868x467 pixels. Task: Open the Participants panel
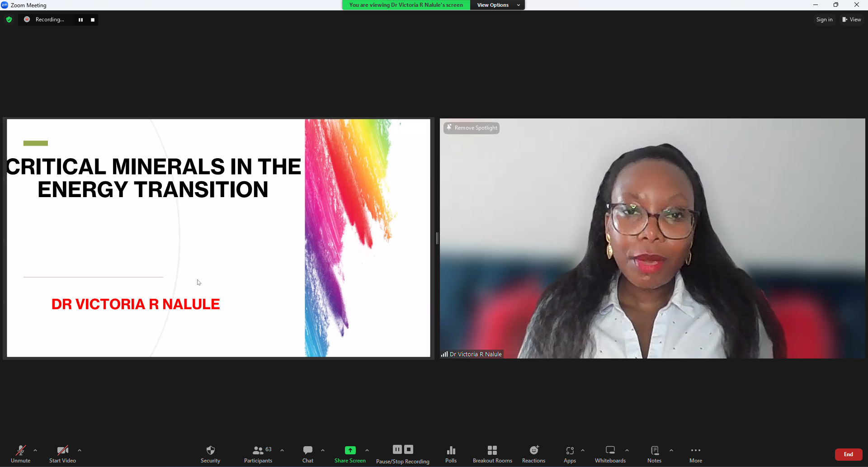point(258,454)
